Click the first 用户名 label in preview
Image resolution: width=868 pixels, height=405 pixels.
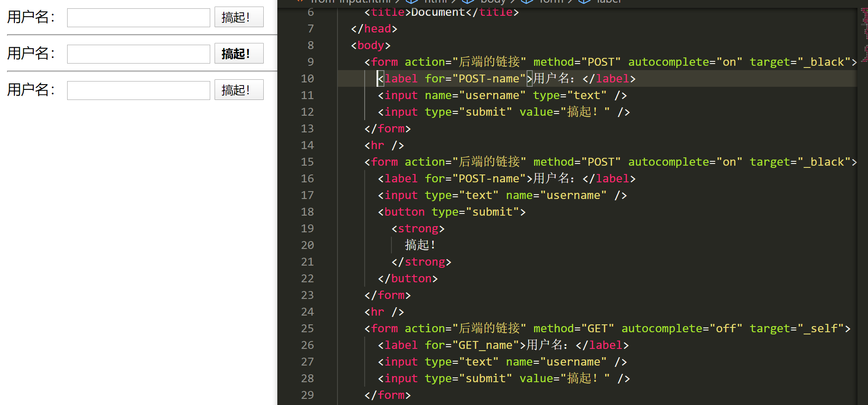tap(31, 17)
